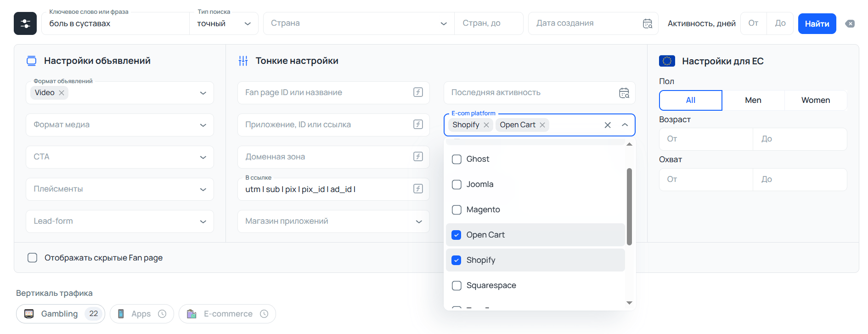
Task: Click the Gambling slot machine icon
Action: pos(29,314)
